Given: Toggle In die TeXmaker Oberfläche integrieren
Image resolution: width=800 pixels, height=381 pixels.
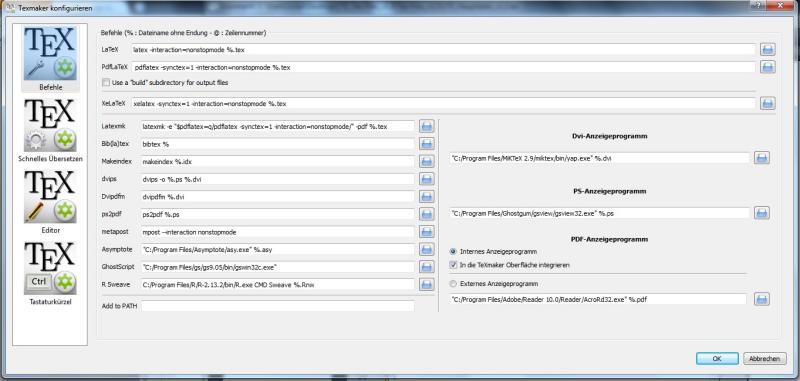Looking at the screenshot, I should coord(453,265).
